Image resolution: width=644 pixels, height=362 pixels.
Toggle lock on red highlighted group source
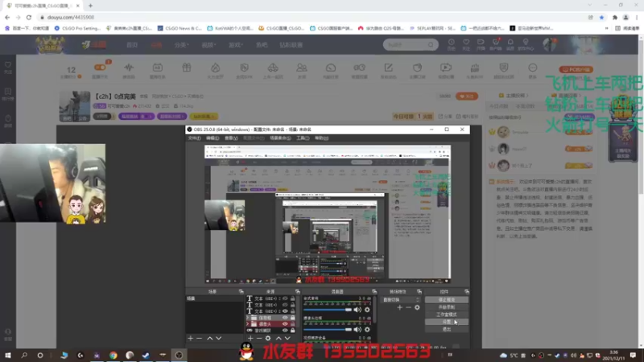point(292,324)
